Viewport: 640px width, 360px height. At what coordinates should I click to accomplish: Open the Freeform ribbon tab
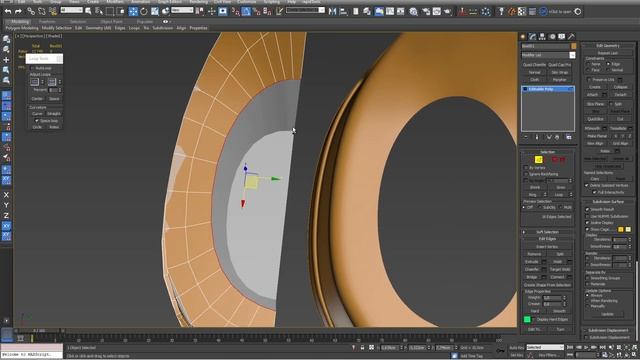pos(47,22)
